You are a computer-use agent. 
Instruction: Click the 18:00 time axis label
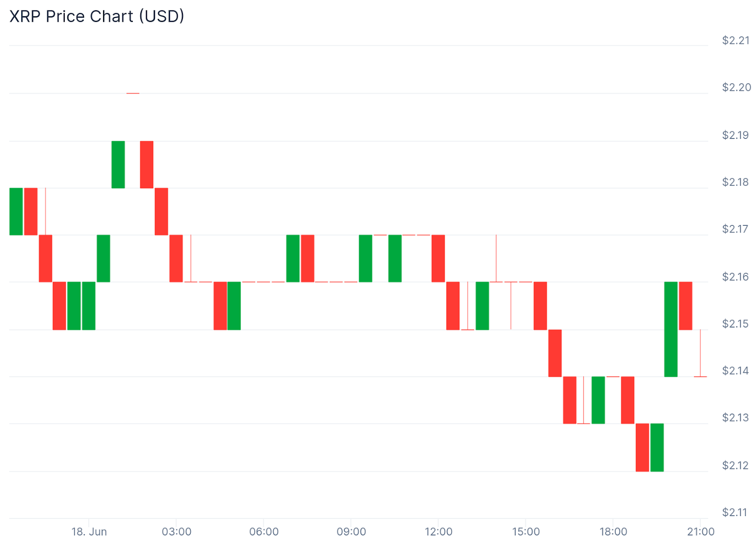[x=613, y=532]
